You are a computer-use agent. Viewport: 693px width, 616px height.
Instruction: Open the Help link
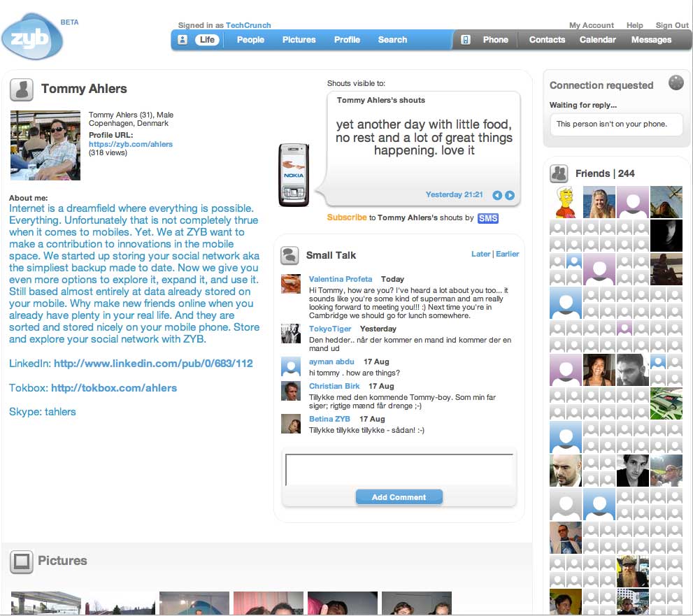click(635, 25)
